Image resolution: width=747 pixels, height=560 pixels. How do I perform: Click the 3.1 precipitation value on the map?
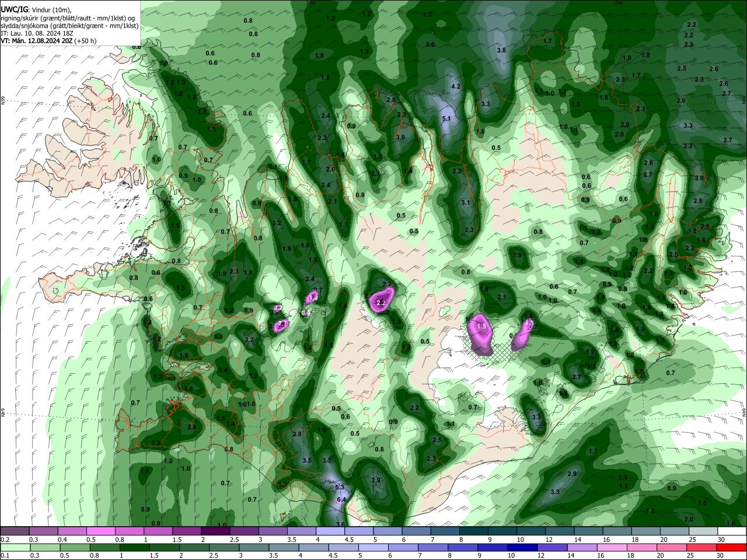click(466, 202)
